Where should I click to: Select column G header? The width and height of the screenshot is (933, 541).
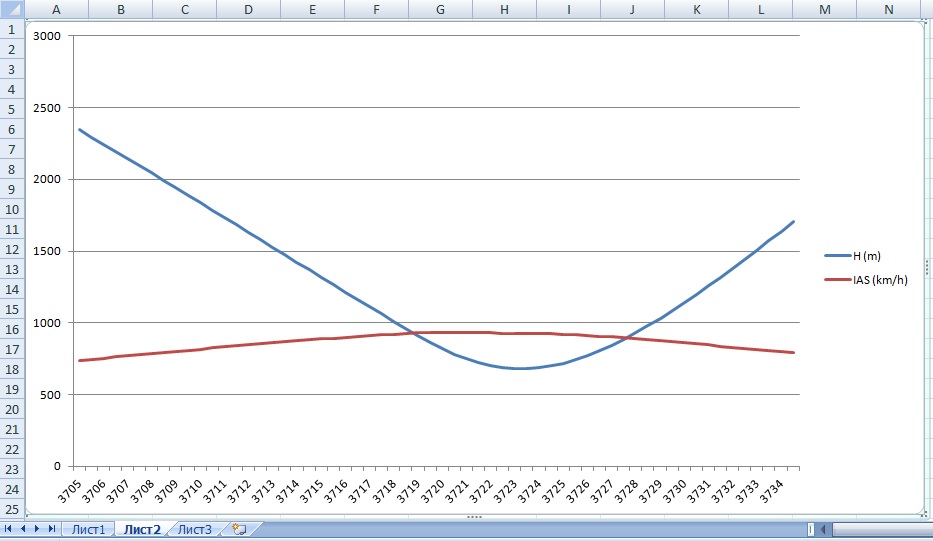pos(440,10)
